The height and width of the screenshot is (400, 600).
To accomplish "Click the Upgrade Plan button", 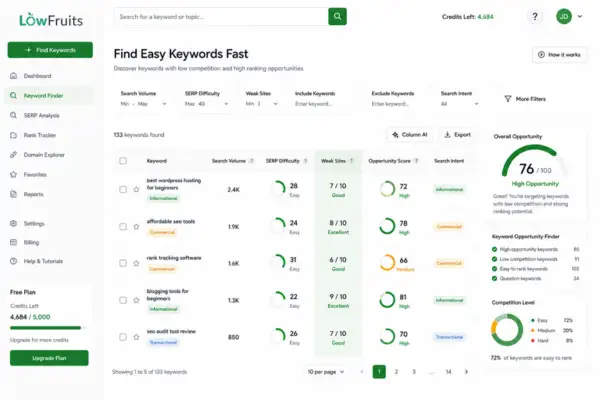I will (49, 358).
